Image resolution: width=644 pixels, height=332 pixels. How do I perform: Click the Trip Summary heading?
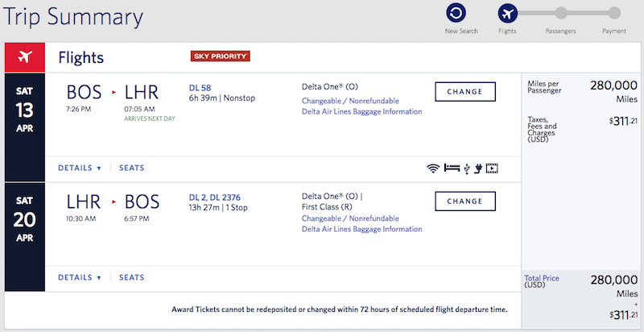[x=73, y=17]
